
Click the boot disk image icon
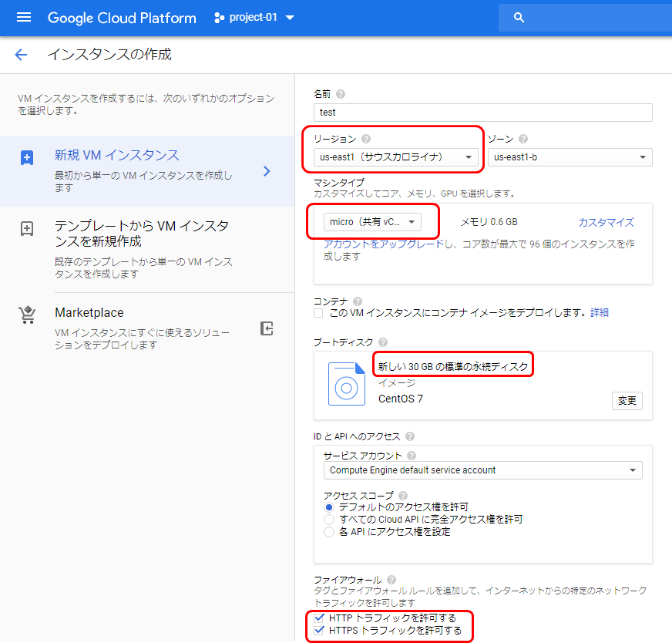(346, 384)
